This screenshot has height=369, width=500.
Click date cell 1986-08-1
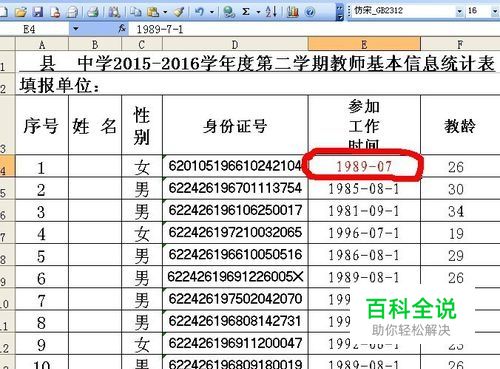(x=364, y=255)
